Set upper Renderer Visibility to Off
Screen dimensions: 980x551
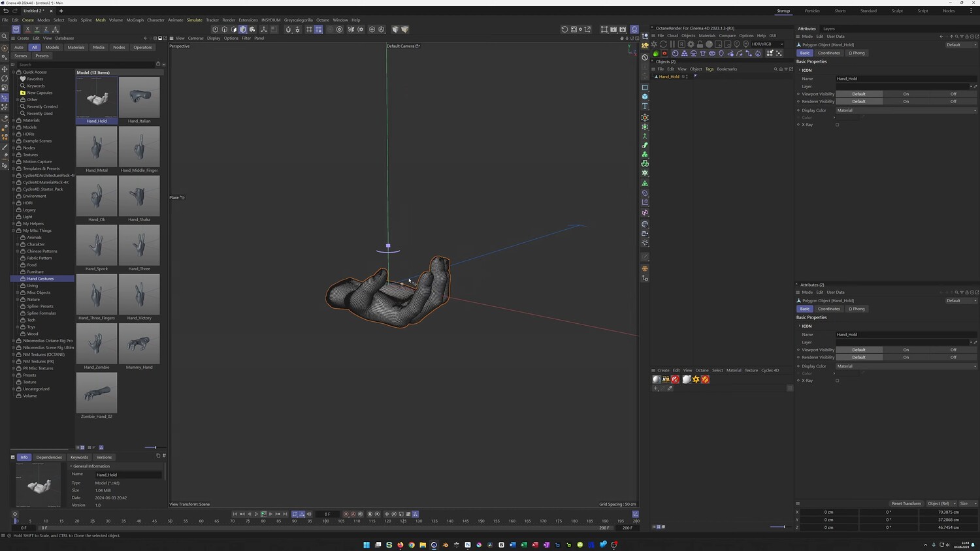tap(953, 101)
